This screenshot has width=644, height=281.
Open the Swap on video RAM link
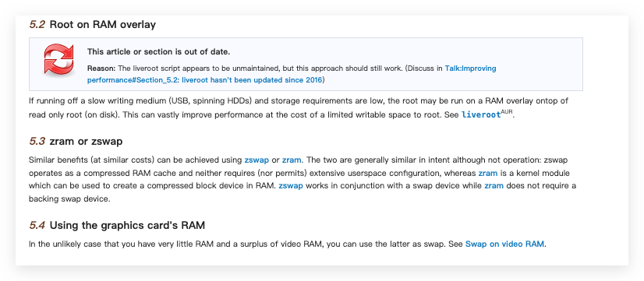click(x=504, y=244)
